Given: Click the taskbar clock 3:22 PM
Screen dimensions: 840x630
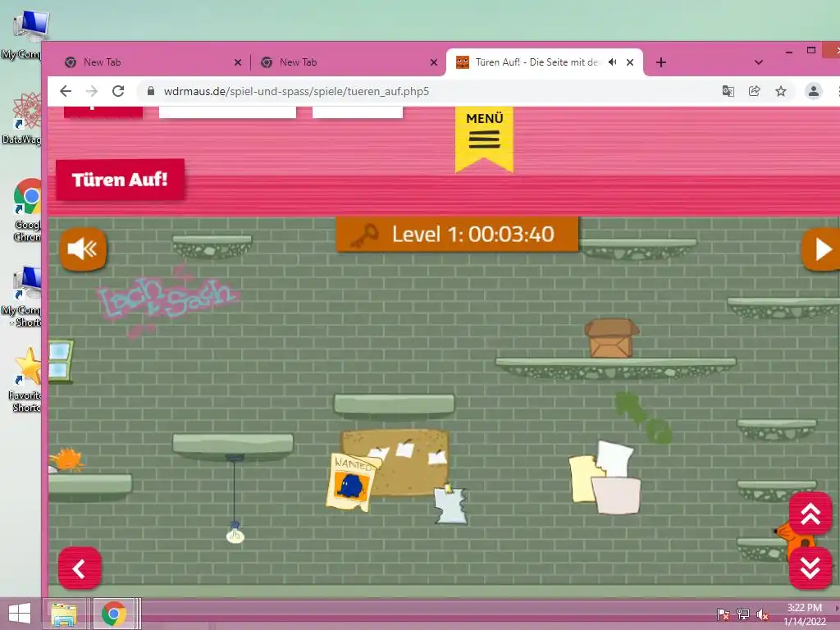Looking at the screenshot, I should click(x=805, y=608).
